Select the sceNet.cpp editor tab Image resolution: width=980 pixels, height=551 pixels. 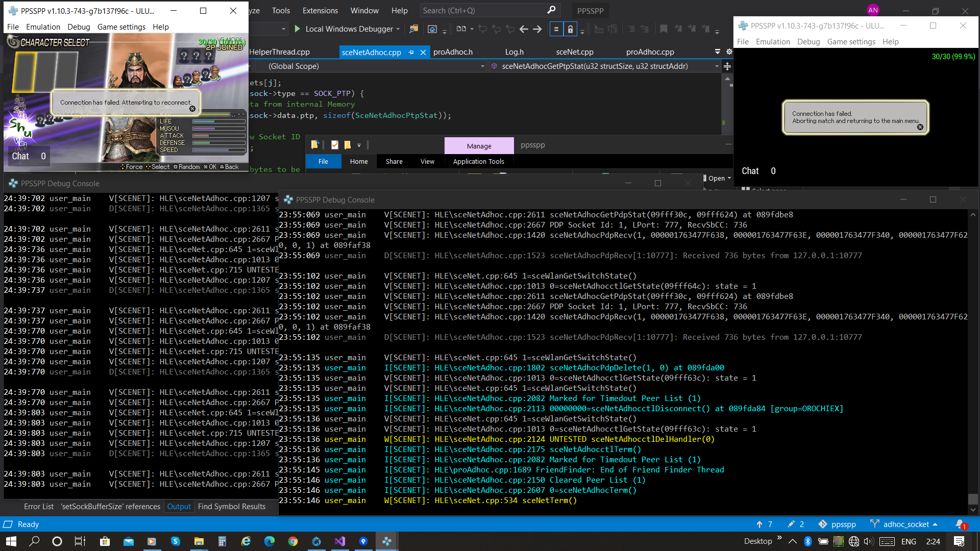tap(575, 52)
